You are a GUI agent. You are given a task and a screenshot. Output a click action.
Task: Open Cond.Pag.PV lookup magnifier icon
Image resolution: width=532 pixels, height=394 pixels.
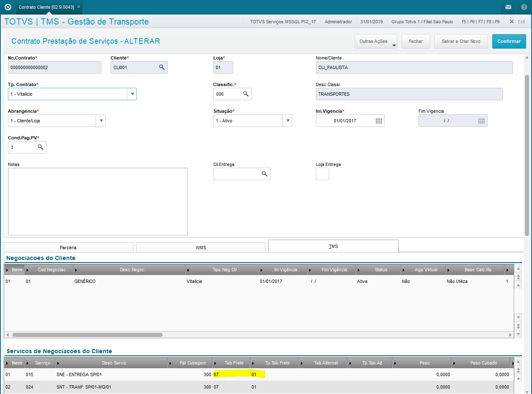click(40, 147)
